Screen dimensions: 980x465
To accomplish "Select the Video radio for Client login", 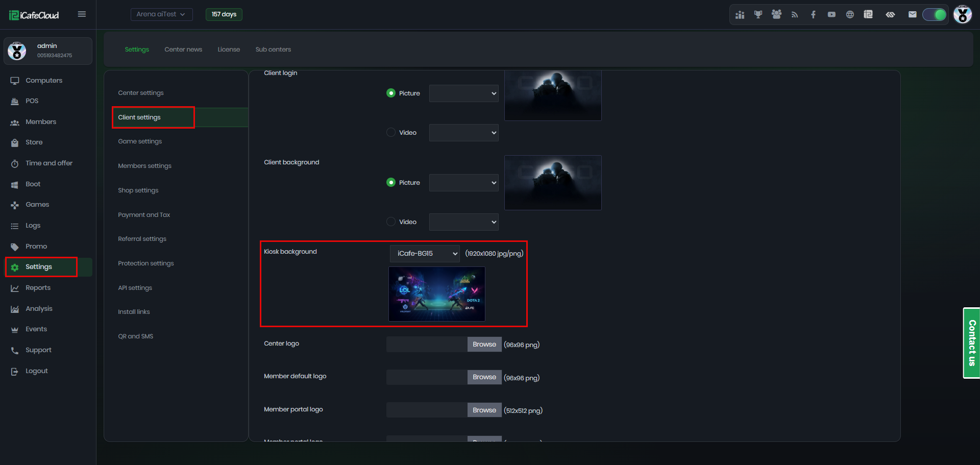I will (x=391, y=132).
